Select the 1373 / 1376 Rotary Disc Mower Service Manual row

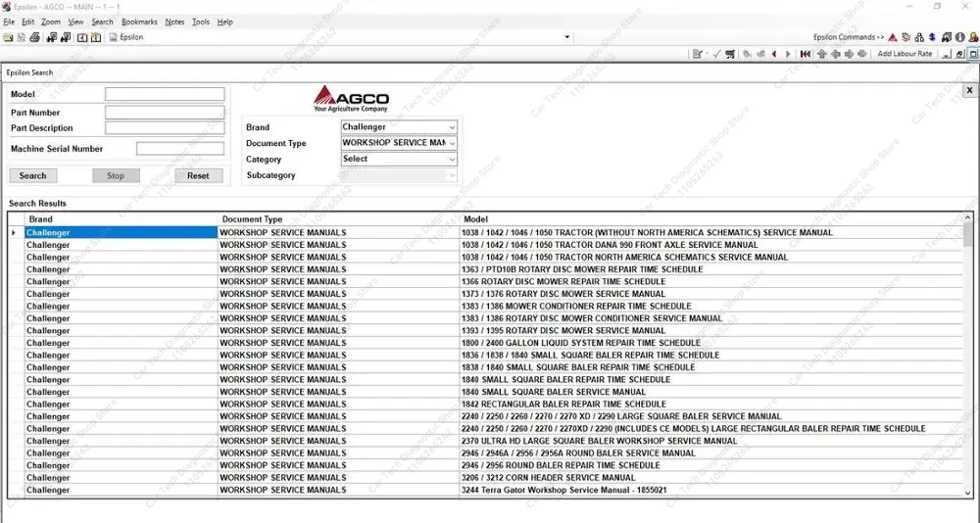[x=494, y=294]
